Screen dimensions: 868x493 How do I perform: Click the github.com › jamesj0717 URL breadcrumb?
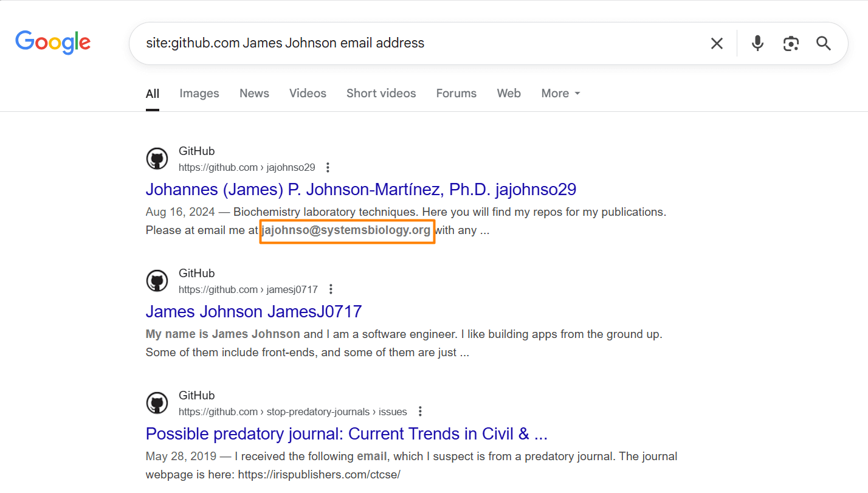point(248,290)
